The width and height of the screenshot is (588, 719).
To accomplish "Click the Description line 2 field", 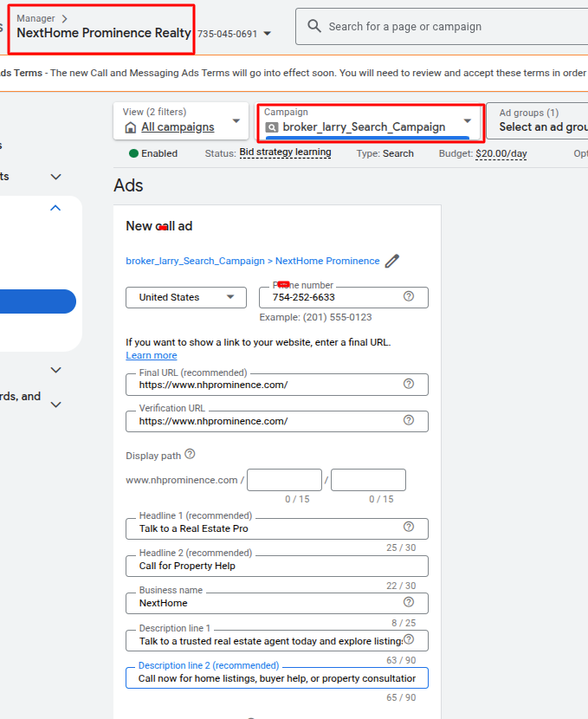I will tap(277, 677).
